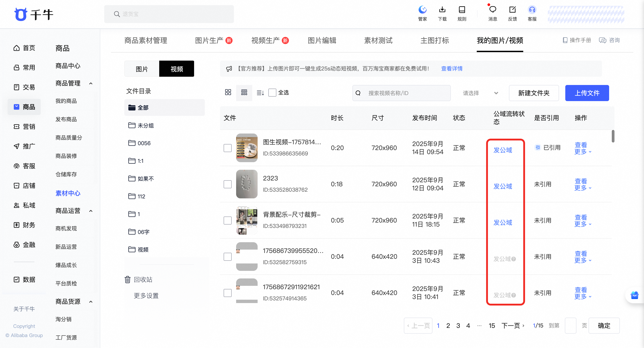Switch to the 商品素材管理 tab
Image resolution: width=644 pixels, height=348 pixels.
(x=146, y=40)
